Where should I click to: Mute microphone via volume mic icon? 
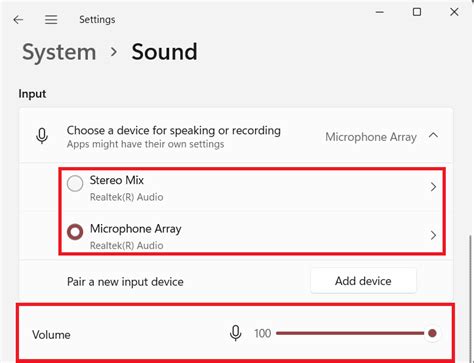pyautogui.click(x=235, y=333)
